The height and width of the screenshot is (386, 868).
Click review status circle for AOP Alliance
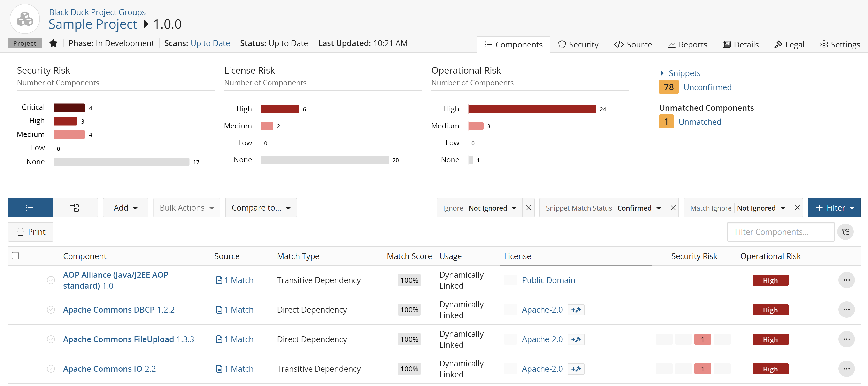click(51, 280)
